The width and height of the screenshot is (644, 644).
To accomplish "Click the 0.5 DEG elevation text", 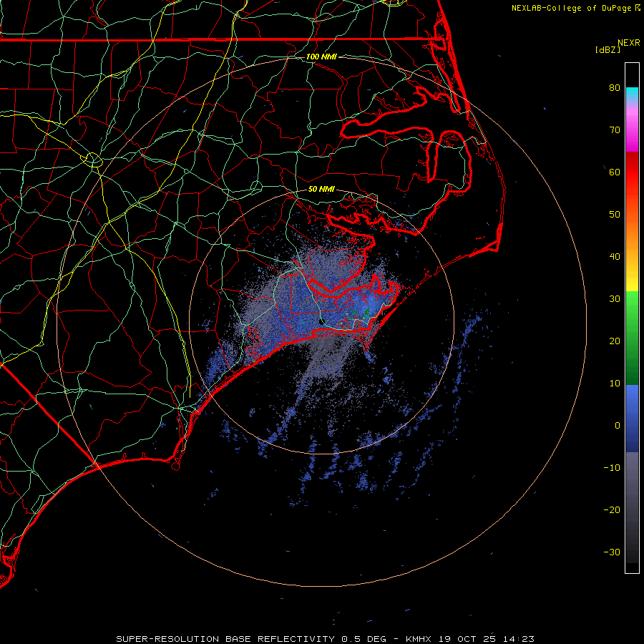I will (x=364, y=639).
